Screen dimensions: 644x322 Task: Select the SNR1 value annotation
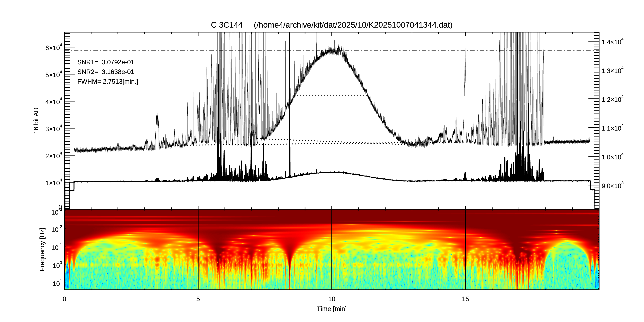(x=105, y=62)
